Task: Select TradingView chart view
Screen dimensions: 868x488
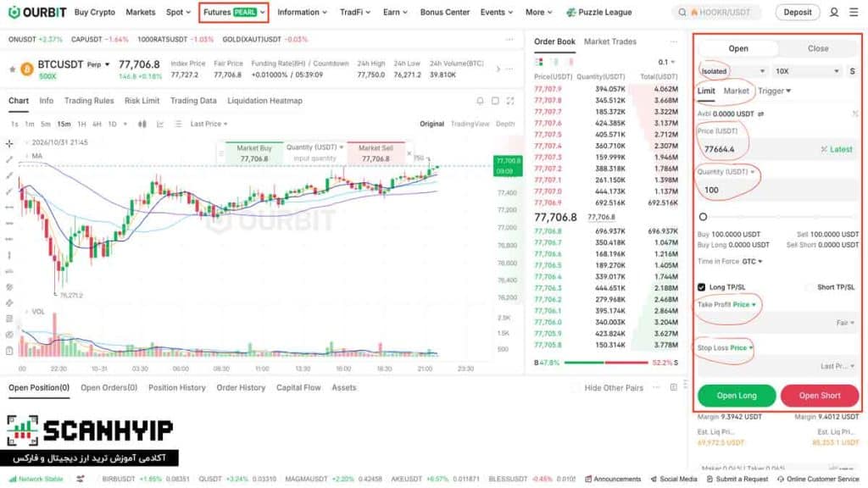Action: 470,124
